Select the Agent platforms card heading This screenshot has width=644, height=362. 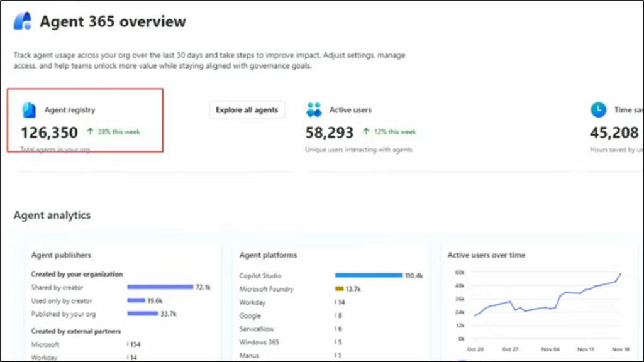(x=268, y=255)
